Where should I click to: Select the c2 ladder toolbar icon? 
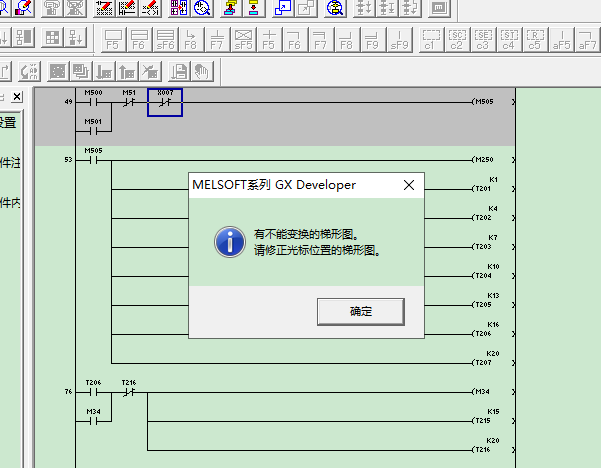pyautogui.click(x=457, y=40)
